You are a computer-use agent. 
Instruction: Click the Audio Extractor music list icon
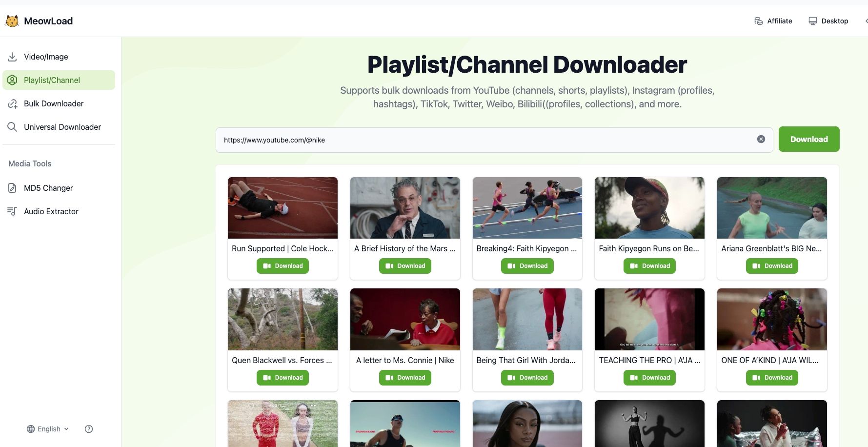[12, 211]
